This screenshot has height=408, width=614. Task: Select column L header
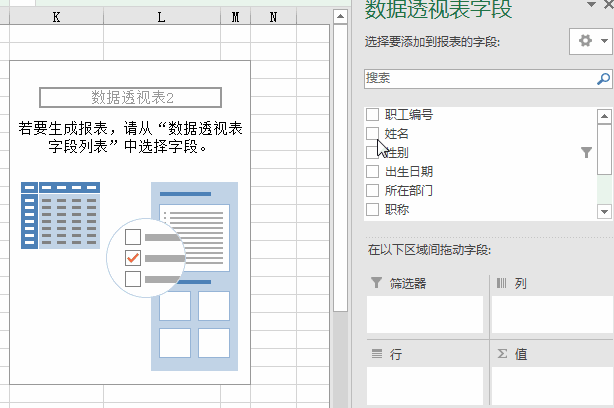[x=162, y=17]
